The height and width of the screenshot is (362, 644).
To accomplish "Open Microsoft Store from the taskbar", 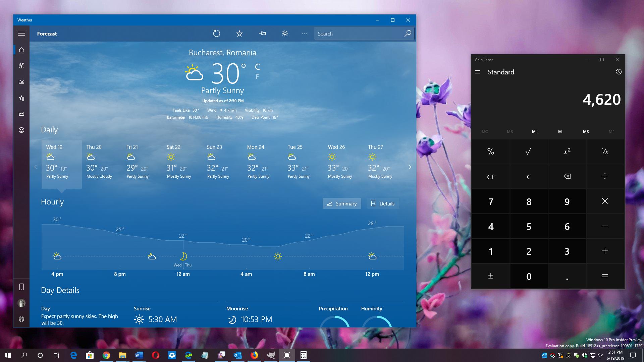I will pyautogui.click(x=90, y=355).
